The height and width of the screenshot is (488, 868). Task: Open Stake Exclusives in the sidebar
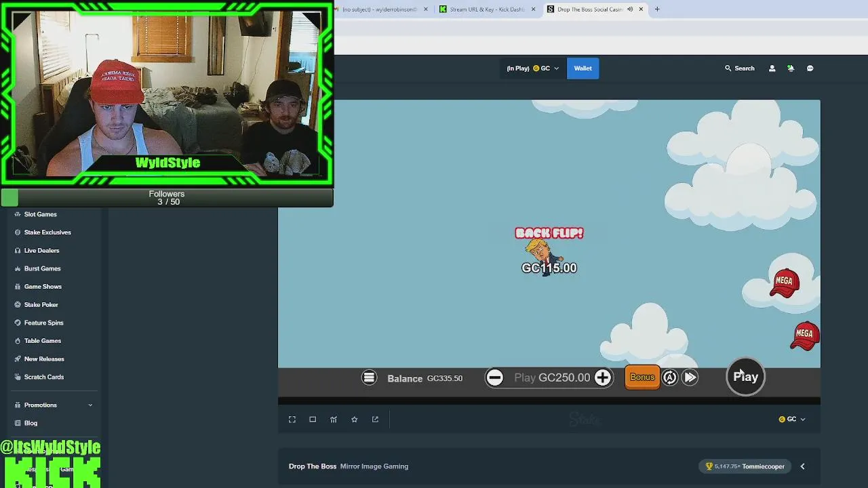tap(47, 232)
